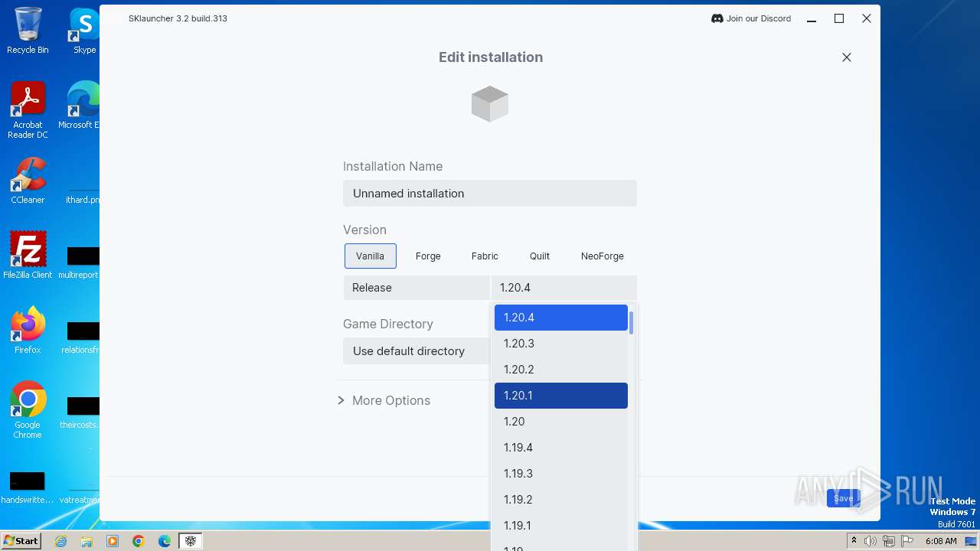Open Firefox desktop shortcut
Screen dimensions: 980x551
(28, 330)
